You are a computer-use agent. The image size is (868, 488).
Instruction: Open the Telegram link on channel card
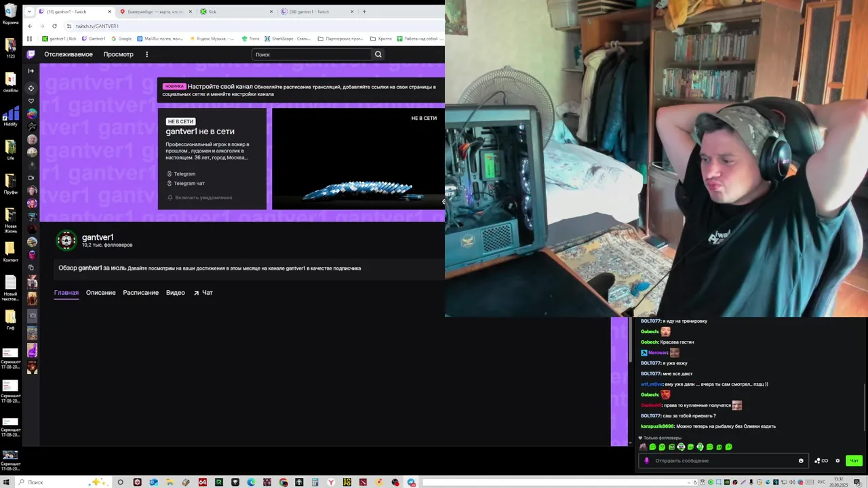(181, 174)
